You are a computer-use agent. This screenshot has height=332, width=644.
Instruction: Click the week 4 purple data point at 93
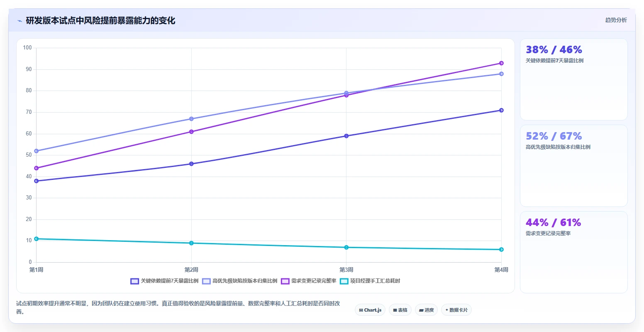click(501, 63)
